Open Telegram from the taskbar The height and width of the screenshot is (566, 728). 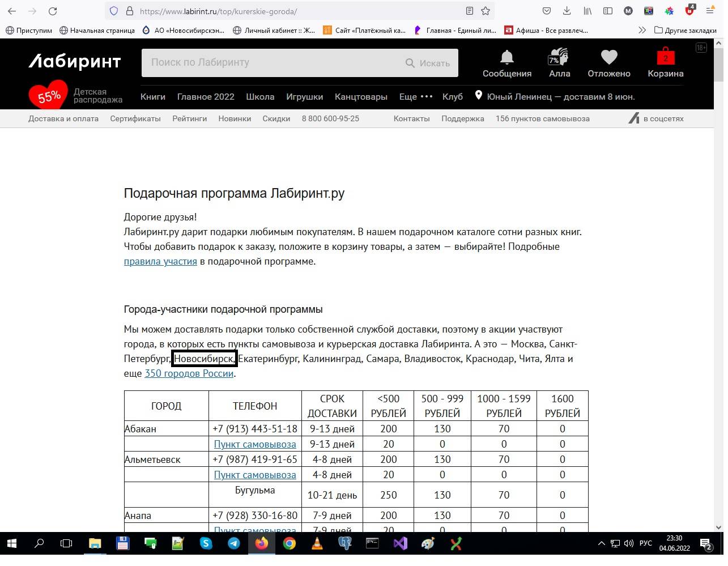pos(233,544)
